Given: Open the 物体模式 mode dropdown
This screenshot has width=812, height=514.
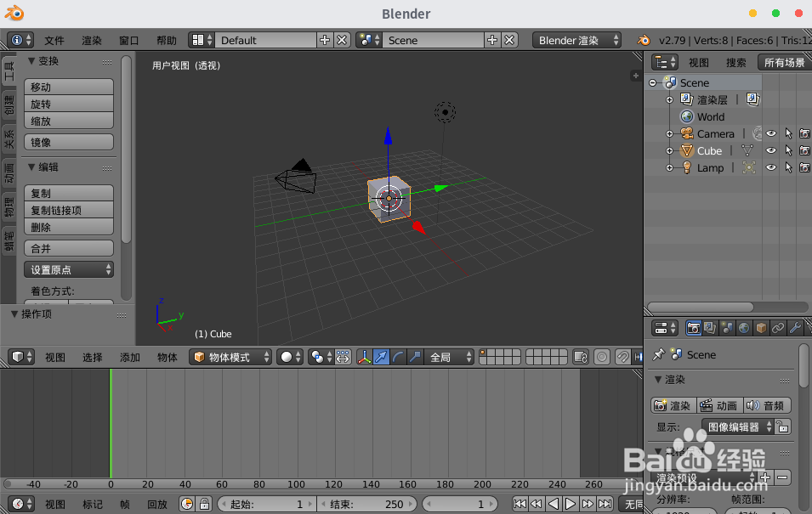Looking at the screenshot, I should click(x=230, y=357).
